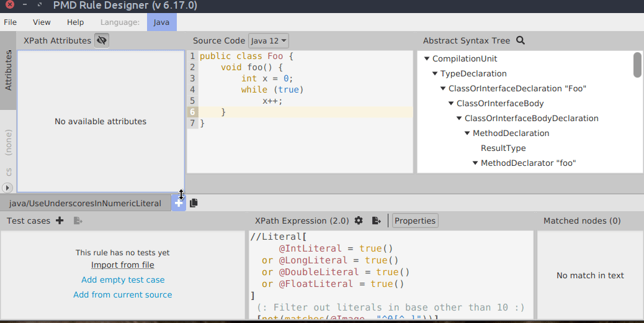Collapse ClassOrInterfaceDeclaration "Foo" node
The image size is (644, 323).
tap(443, 88)
